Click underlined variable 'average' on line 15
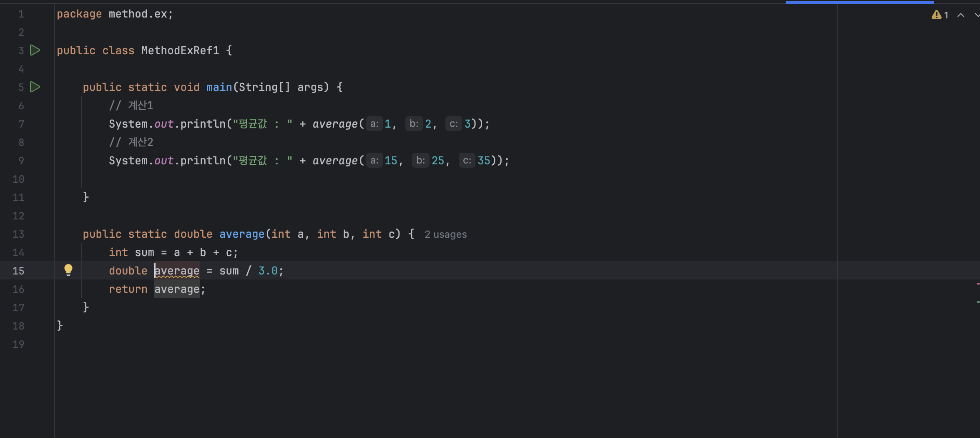 177,271
